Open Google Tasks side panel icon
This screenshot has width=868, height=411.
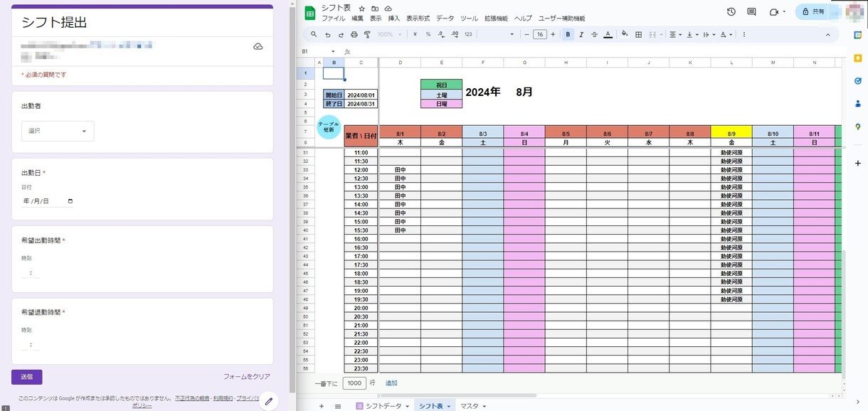tap(857, 80)
